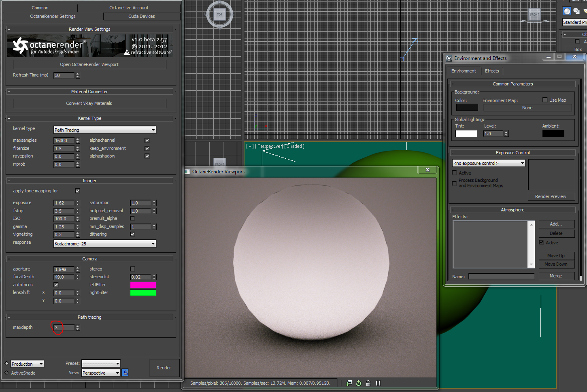The width and height of the screenshot is (587, 392).
Task: Disable the alphachannel checkbox
Action: coord(147,140)
